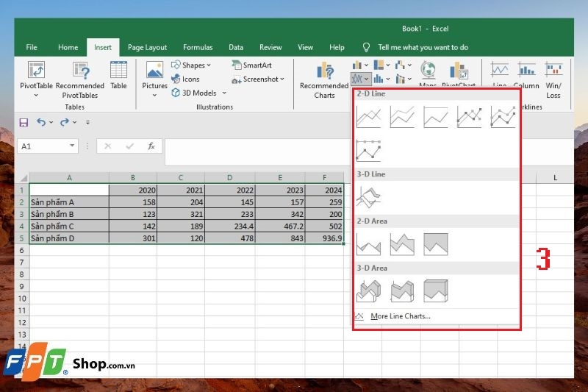Select cell with value 467.2
The image size is (588, 392).
280,227
